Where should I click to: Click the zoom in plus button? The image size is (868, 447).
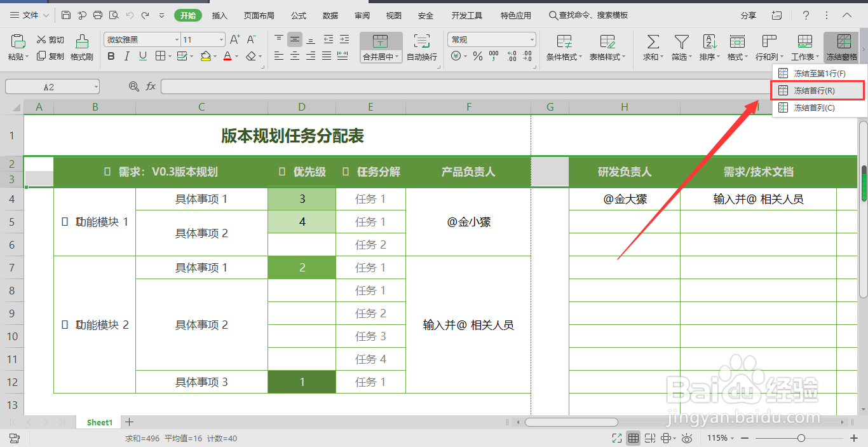(854, 438)
